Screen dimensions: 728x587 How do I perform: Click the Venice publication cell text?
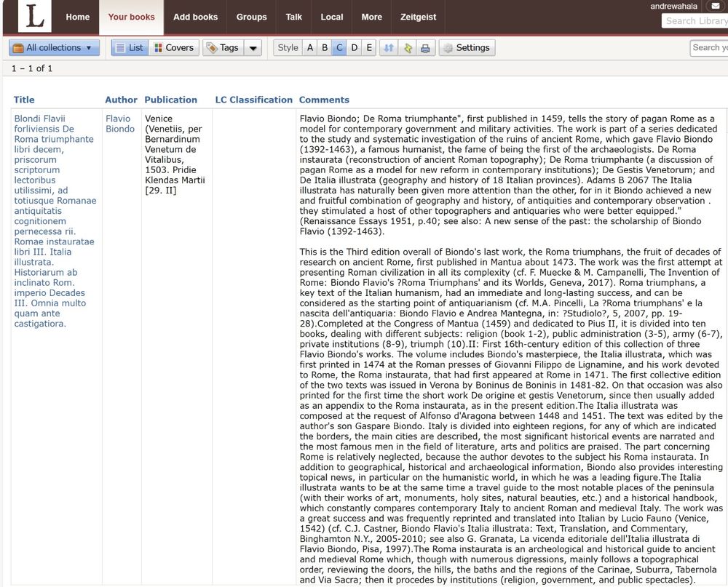tap(175, 154)
